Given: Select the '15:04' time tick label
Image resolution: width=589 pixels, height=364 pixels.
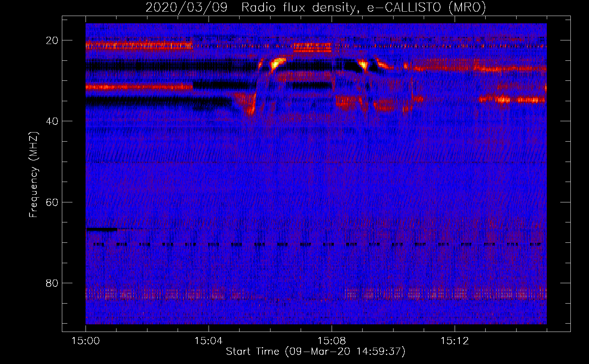Looking at the screenshot, I should (x=208, y=341).
